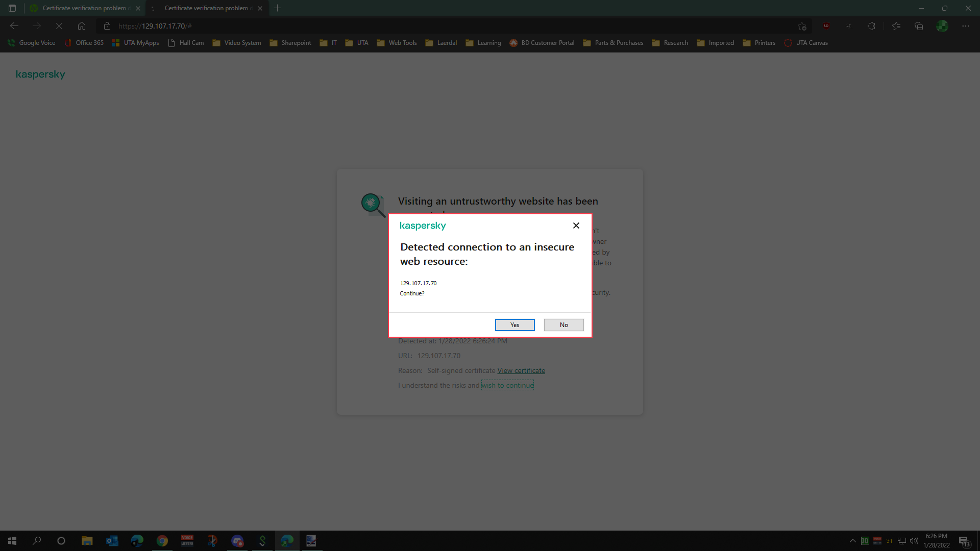This screenshot has height=551, width=980.
Task: Click No in Kaspersky dialog
Action: [563, 325]
